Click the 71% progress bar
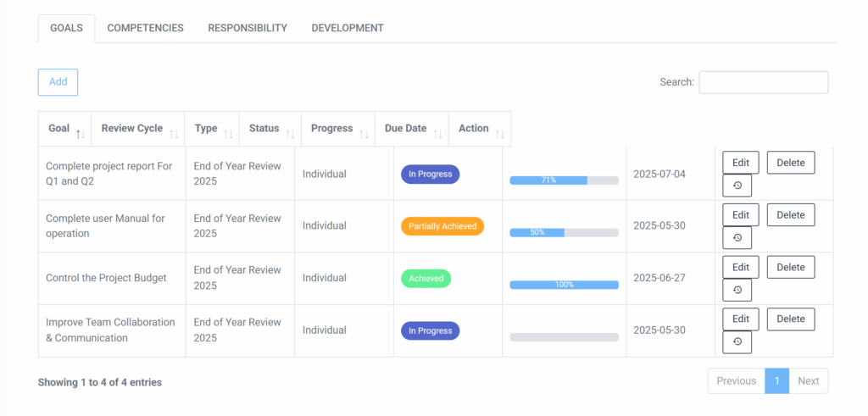The width and height of the screenshot is (868, 416). pos(564,180)
